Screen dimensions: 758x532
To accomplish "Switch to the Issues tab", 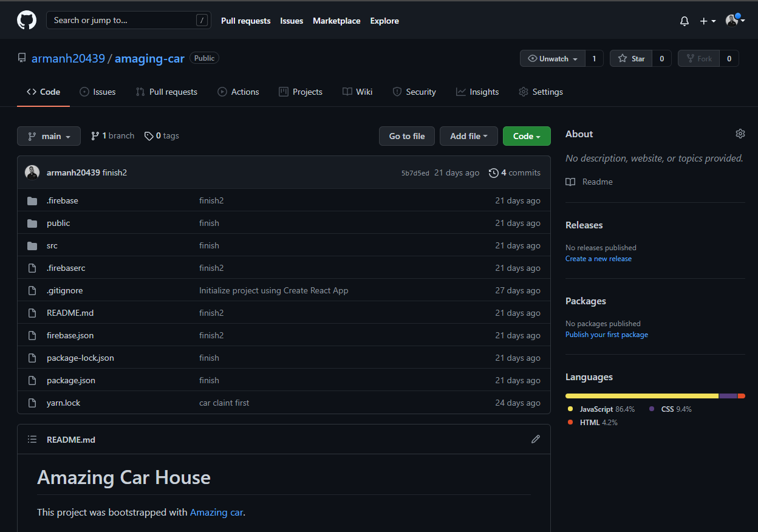I will point(97,92).
